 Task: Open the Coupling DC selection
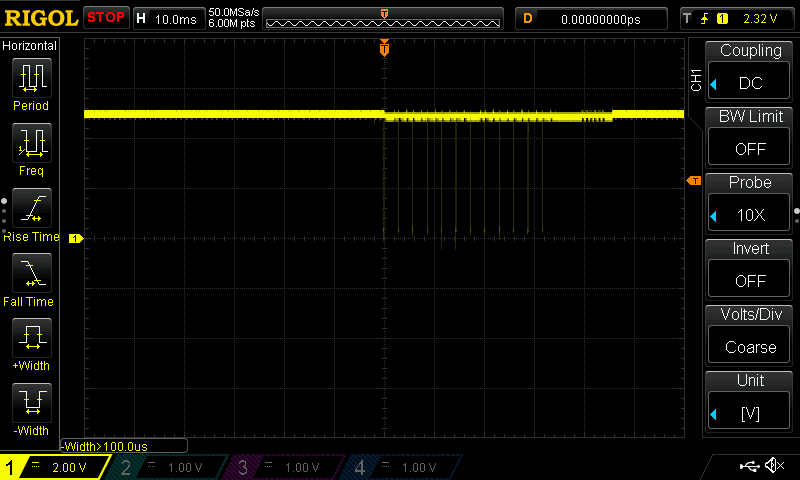pyautogui.click(x=750, y=83)
